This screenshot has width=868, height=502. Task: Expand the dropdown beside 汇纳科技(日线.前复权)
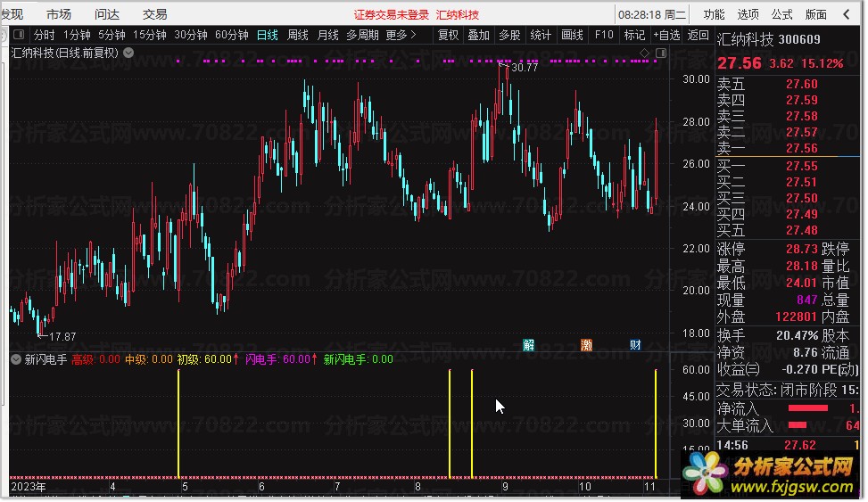point(128,53)
